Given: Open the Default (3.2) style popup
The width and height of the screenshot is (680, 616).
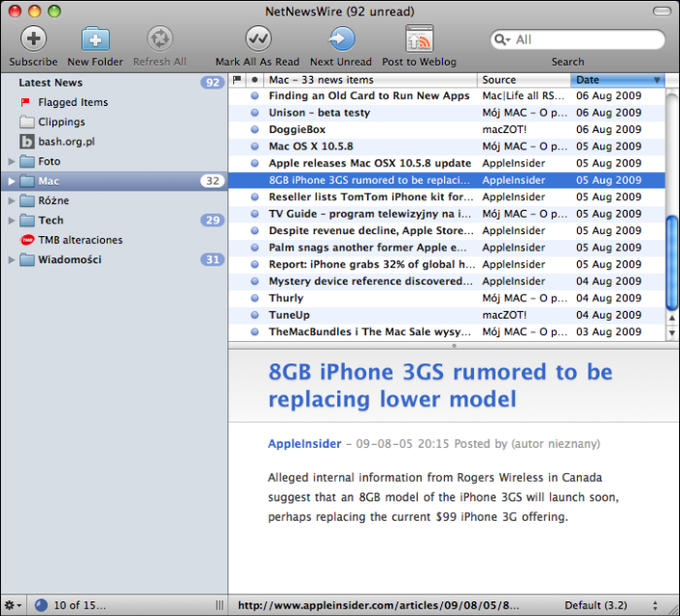Looking at the screenshot, I should pyautogui.click(x=611, y=605).
